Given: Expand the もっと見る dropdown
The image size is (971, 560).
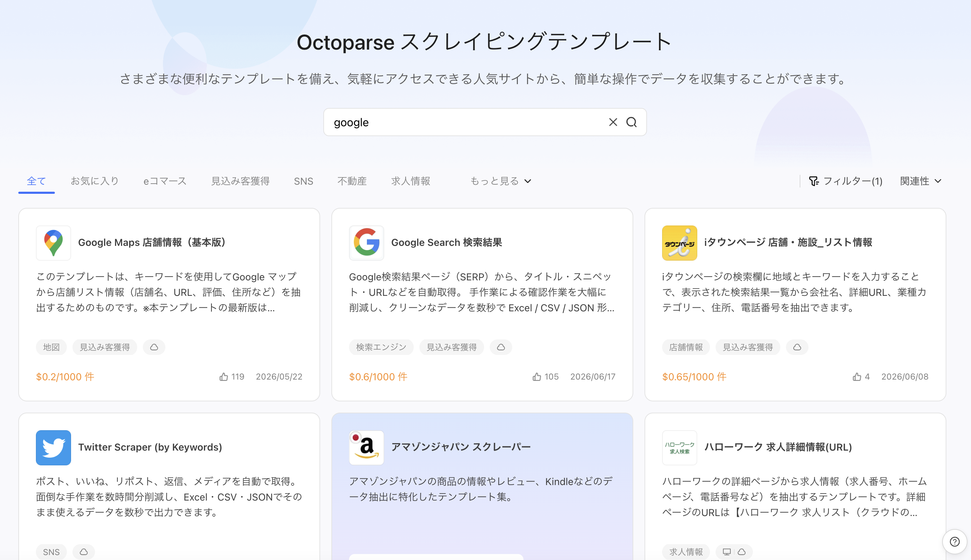Looking at the screenshot, I should (x=501, y=181).
